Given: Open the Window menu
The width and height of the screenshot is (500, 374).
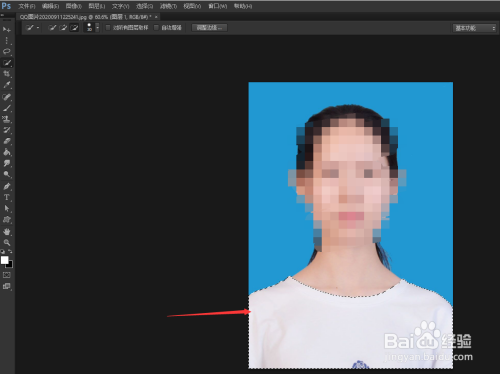Looking at the screenshot, I should 218,6.
